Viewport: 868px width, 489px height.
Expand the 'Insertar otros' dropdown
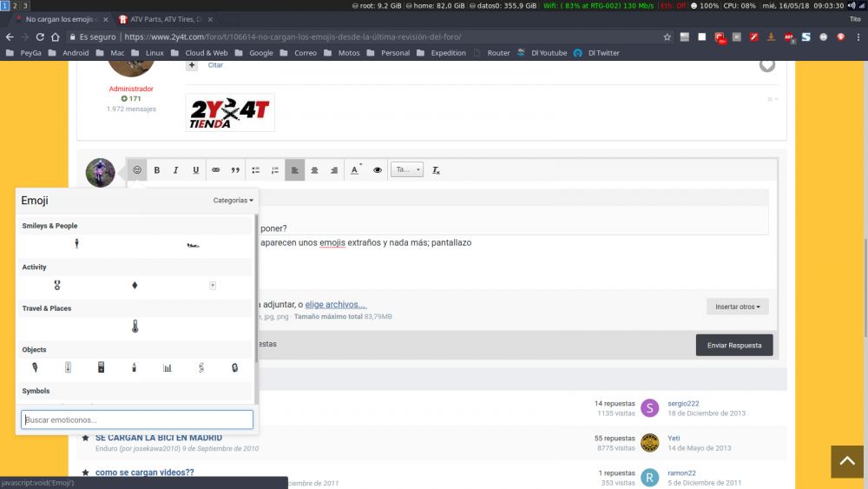tap(737, 307)
